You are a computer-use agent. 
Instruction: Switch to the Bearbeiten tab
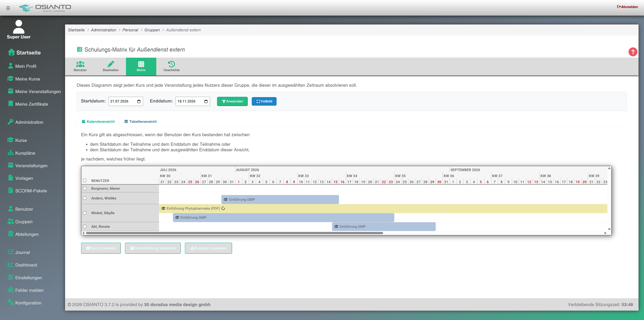click(x=111, y=66)
